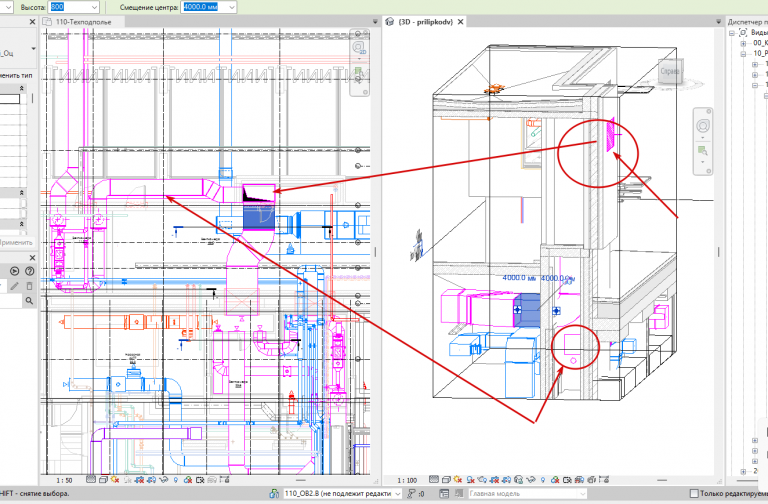Click the 1 : 50 view scale button
Screen dimensions: 768x504
(x=64, y=480)
